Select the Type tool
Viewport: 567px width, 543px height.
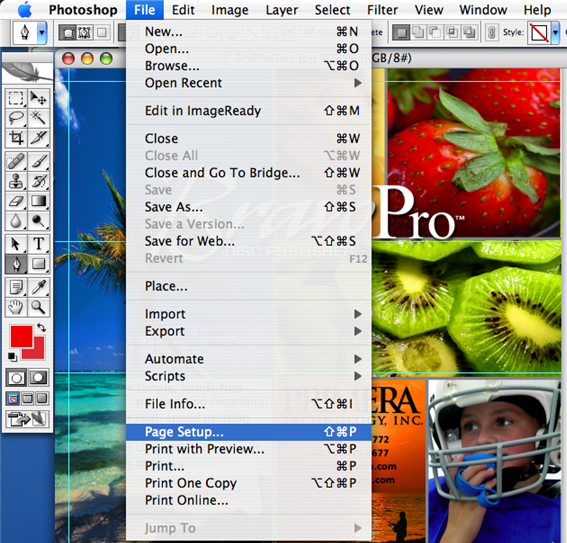click(x=38, y=244)
